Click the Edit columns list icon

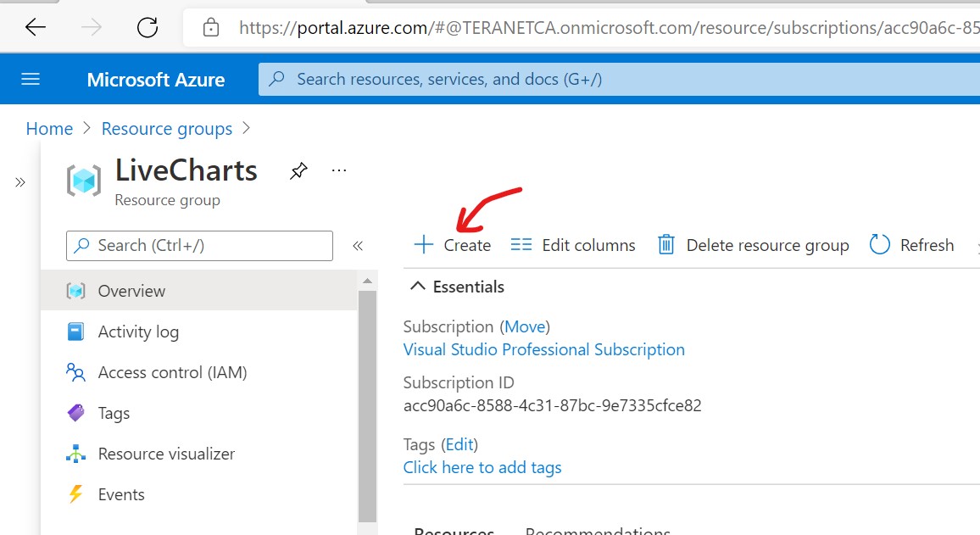tap(521, 244)
